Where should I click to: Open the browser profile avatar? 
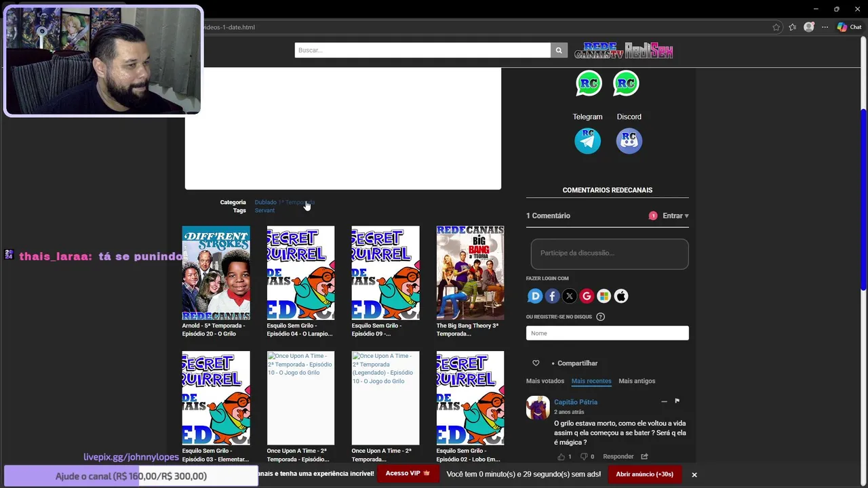809,27
